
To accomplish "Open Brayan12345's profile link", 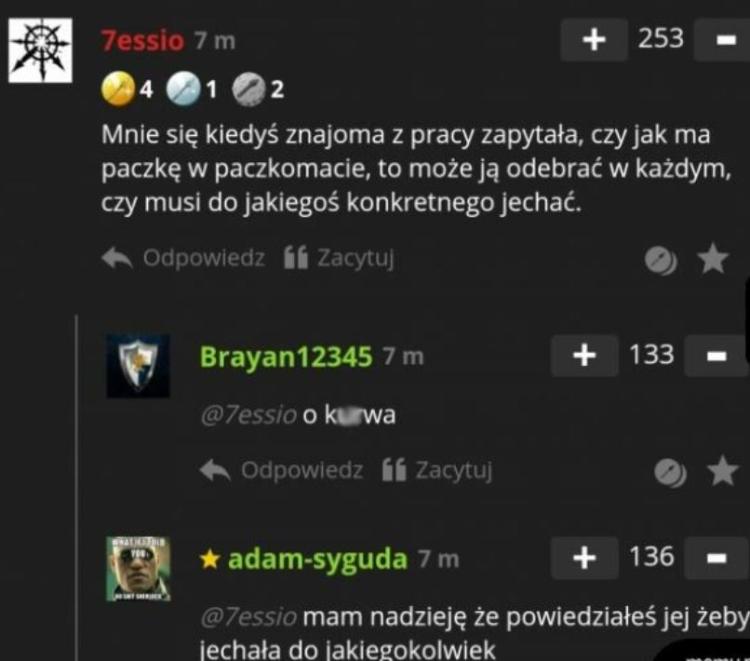I will point(286,356).
